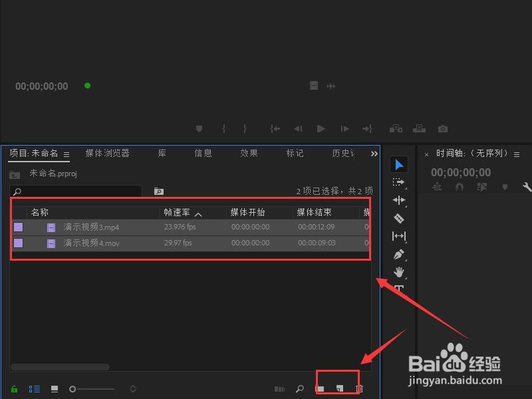
Task: Switch to the 媒体浏览器 tab
Action: tap(107, 154)
